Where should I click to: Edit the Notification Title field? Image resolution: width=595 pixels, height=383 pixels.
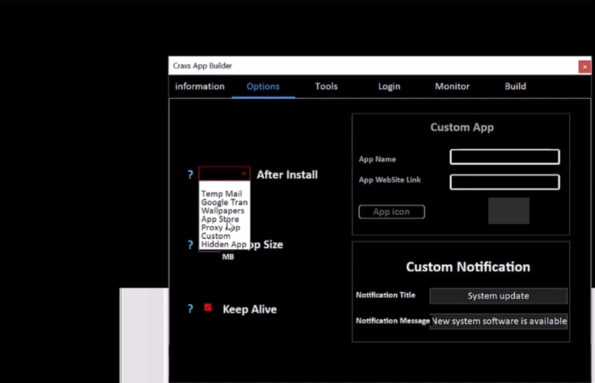pyautogui.click(x=498, y=296)
